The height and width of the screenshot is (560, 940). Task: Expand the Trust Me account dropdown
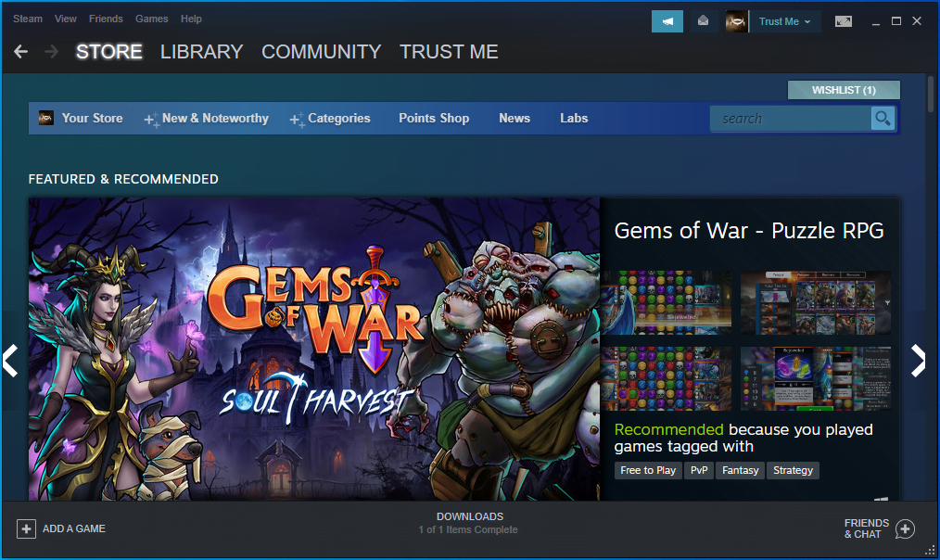784,21
